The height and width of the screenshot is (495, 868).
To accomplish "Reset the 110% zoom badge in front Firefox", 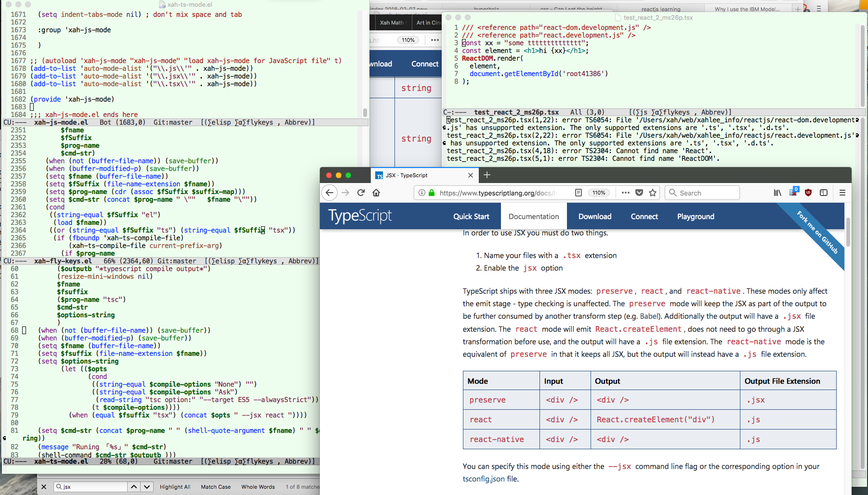I will click(x=599, y=193).
